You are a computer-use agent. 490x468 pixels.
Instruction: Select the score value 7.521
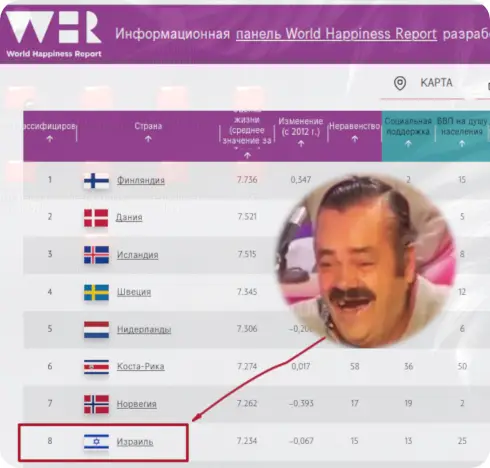coord(247,217)
